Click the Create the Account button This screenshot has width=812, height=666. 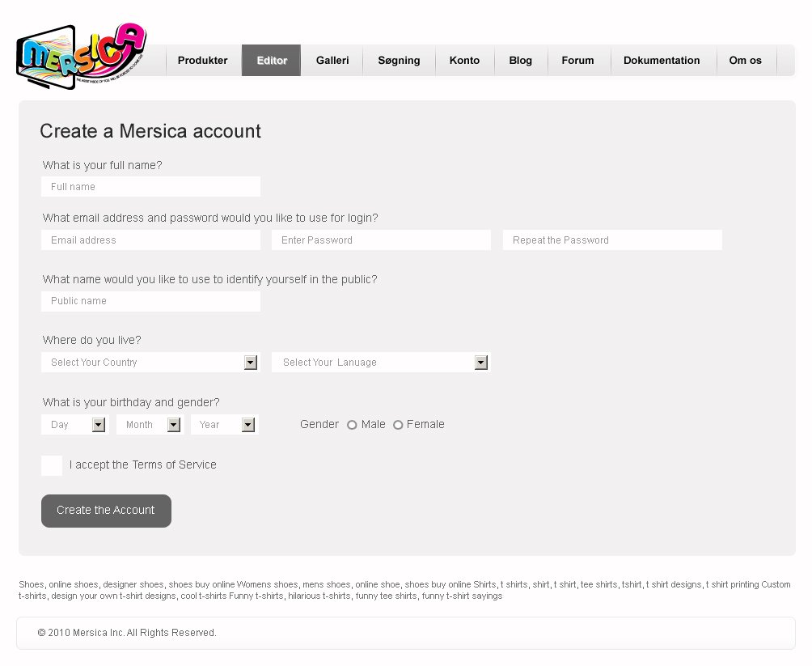click(106, 511)
